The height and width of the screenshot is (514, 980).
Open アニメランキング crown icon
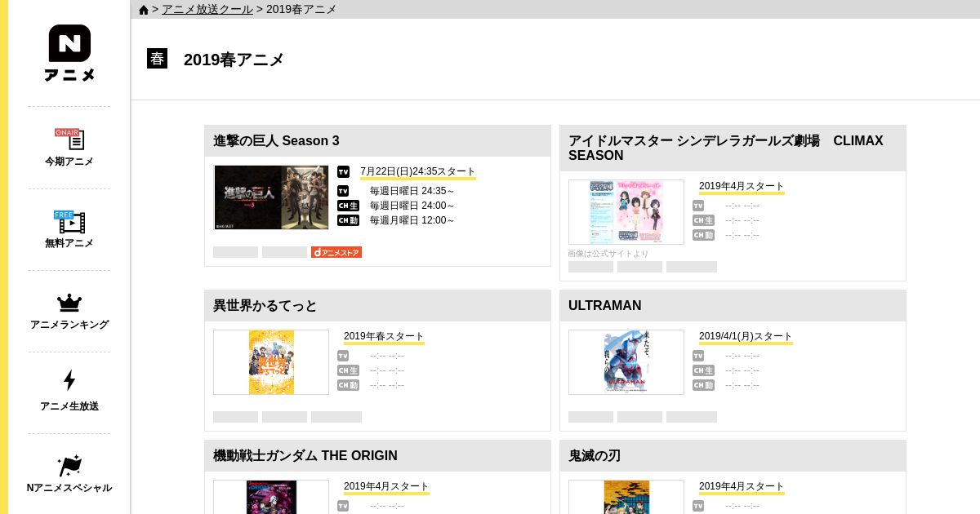(x=69, y=303)
